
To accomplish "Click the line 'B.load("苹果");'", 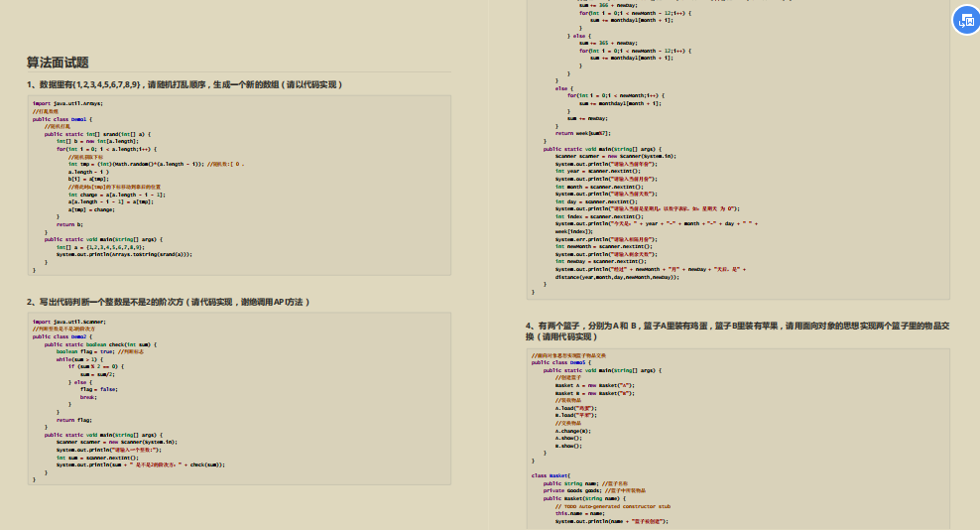I will tap(575, 415).
